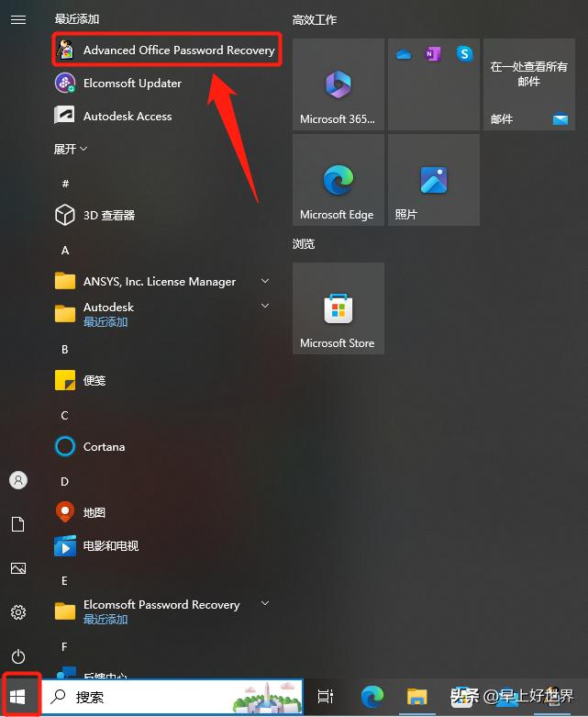This screenshot has width=588, height=717.
Task: Click the letter D section header
Action: (65, 481)
